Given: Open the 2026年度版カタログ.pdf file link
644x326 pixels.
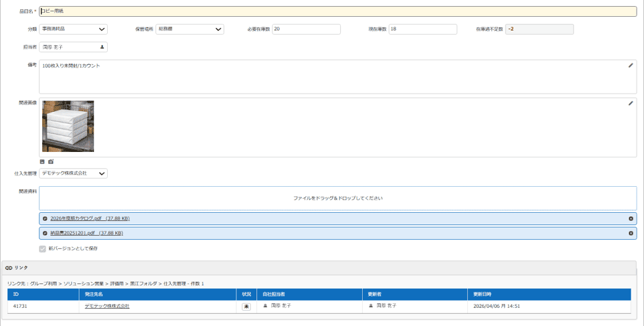Looking at the screenshot, I should (x=90, y=219).
